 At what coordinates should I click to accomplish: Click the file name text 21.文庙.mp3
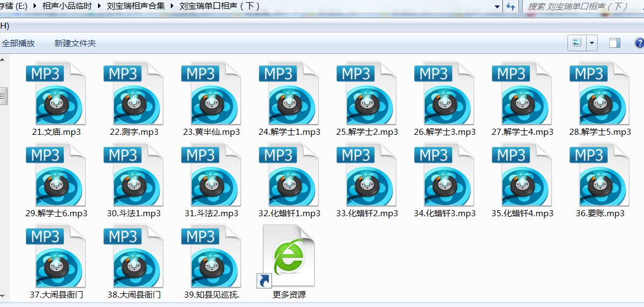[x=56, y=132]
